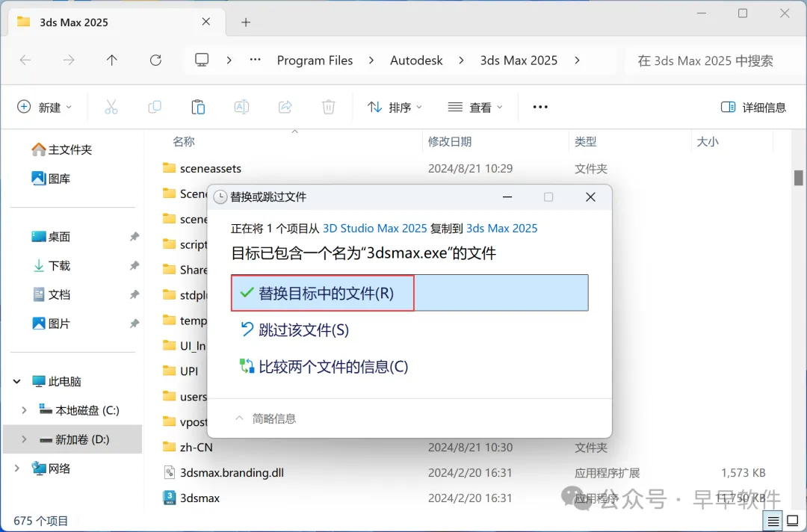
Task: Switch to details list view icon
Action: (x=773, y=522)
